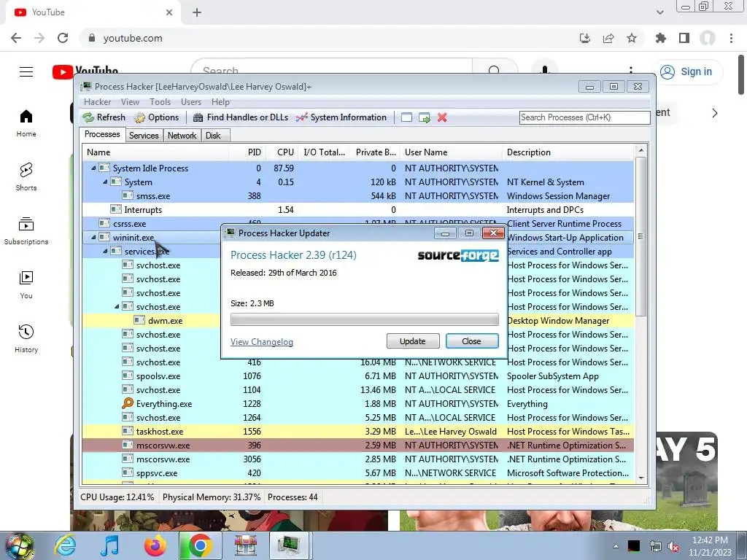Click the red X terminate icon
747x560 pixels.
[442, 117]
